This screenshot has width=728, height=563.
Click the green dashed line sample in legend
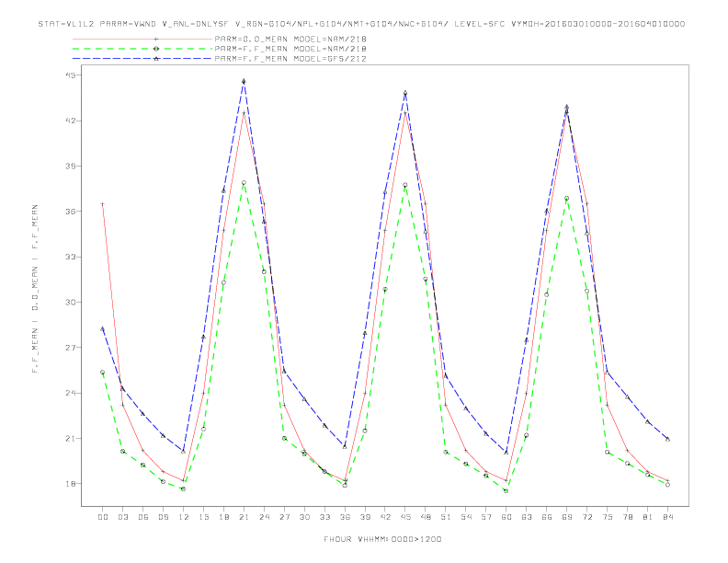(142, 49)
